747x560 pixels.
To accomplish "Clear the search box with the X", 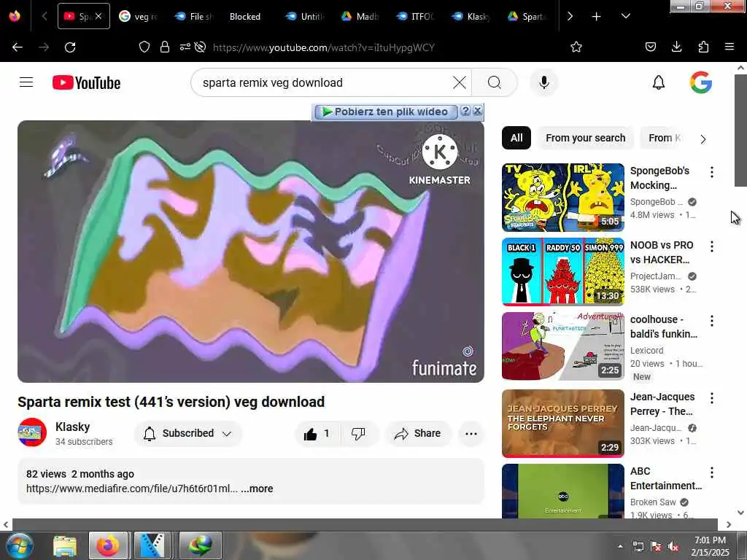I will tap(460, 82).
